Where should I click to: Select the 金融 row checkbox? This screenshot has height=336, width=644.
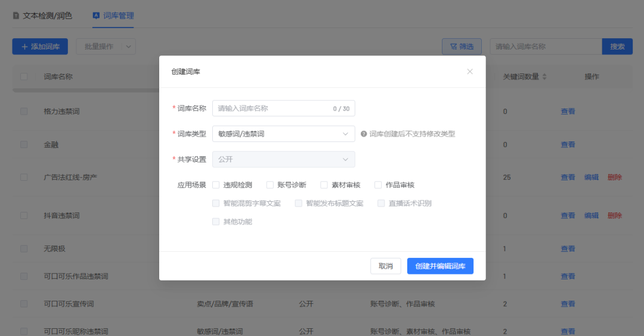(24, 144)
